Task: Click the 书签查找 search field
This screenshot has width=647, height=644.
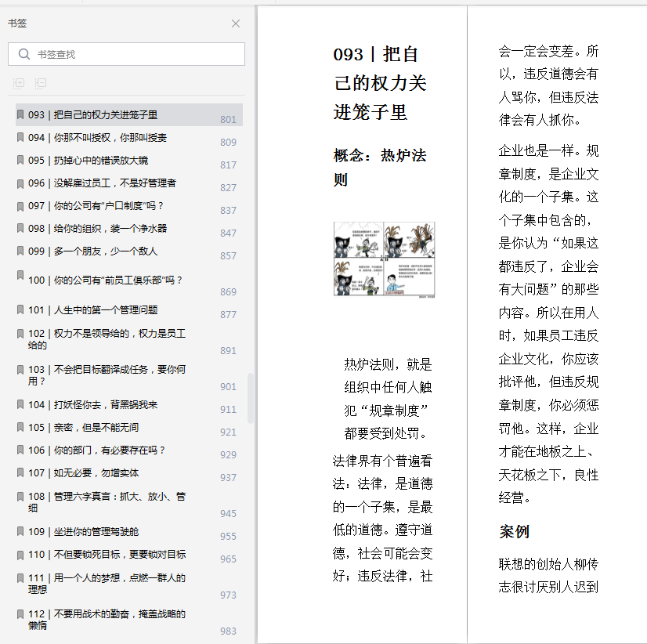Action: pyautogui.click(x=126, y=54)
